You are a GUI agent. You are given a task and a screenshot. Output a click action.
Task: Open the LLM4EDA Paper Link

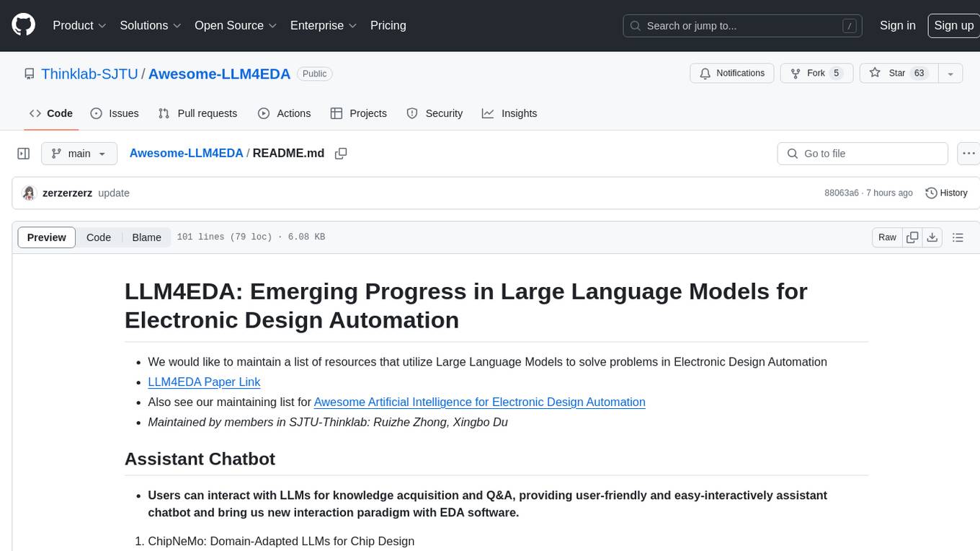[204, 382]
